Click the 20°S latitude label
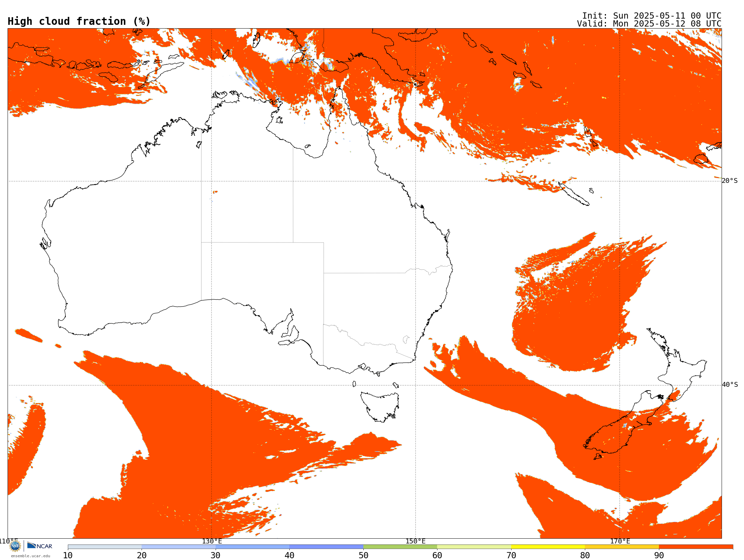 coord(730,181)
